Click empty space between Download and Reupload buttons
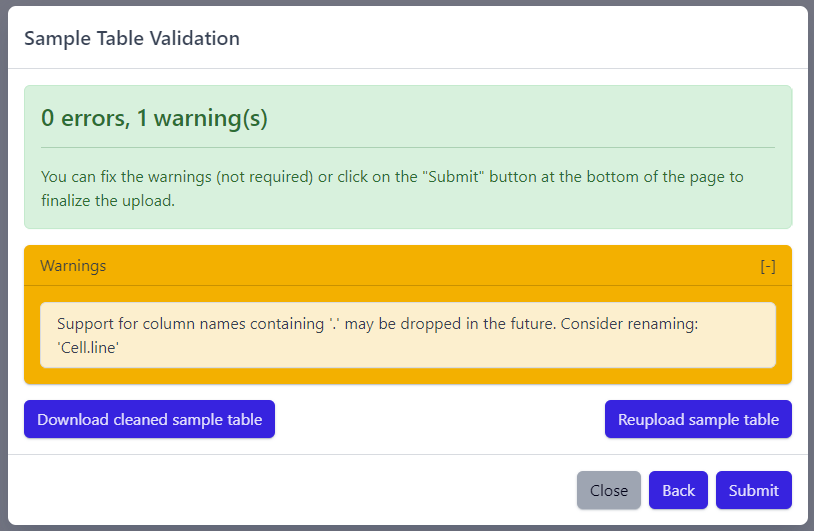This screenshot has width=814, height=531. 440,420
